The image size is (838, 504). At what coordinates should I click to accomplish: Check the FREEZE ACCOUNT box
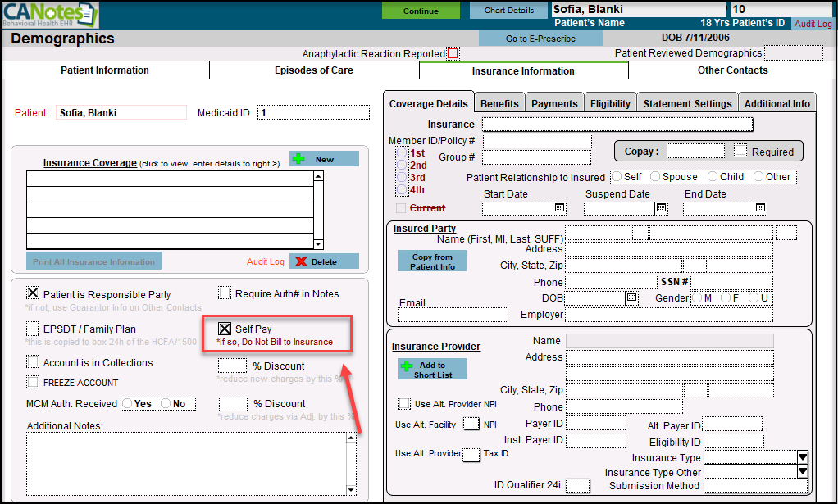[x=33, y=382]
